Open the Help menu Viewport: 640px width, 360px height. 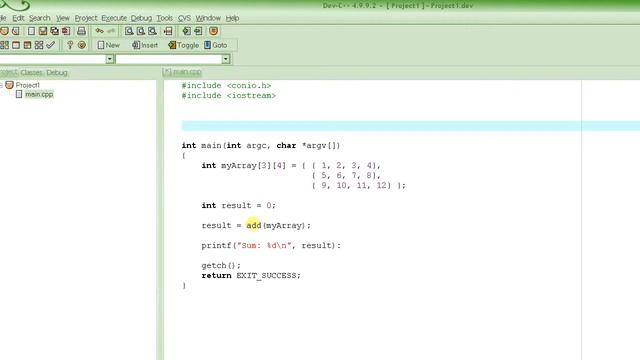[x=232, y=18]
